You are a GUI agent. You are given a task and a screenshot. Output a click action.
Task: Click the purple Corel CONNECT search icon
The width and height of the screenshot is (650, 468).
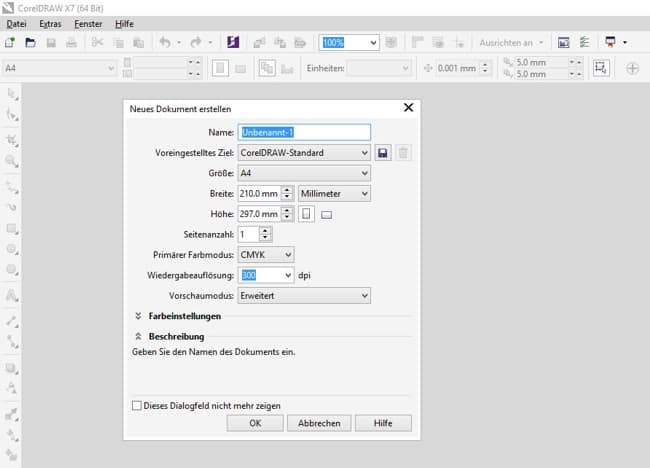click(x=233, y=42)
